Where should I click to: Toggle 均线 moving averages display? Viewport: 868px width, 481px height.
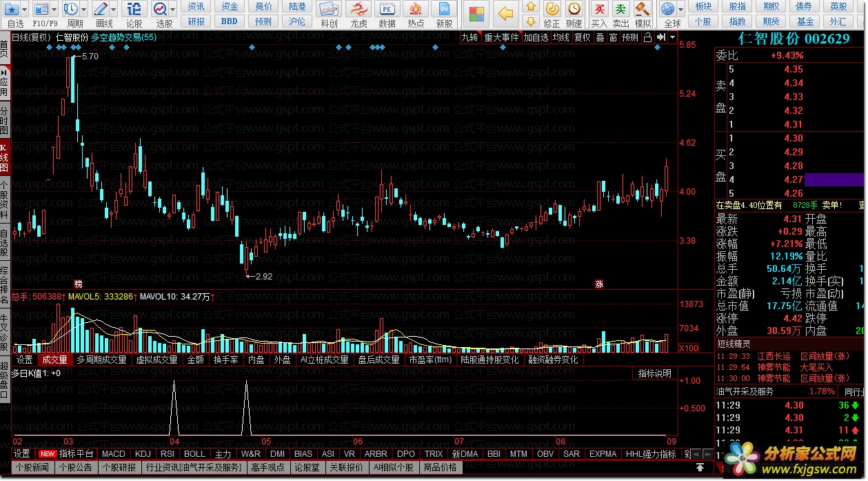point(561,37)
